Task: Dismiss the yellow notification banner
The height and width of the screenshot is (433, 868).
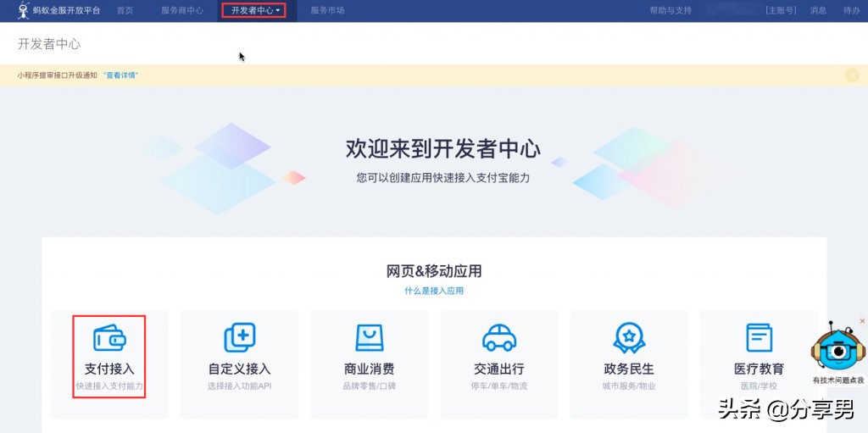Action: point(853,75)
